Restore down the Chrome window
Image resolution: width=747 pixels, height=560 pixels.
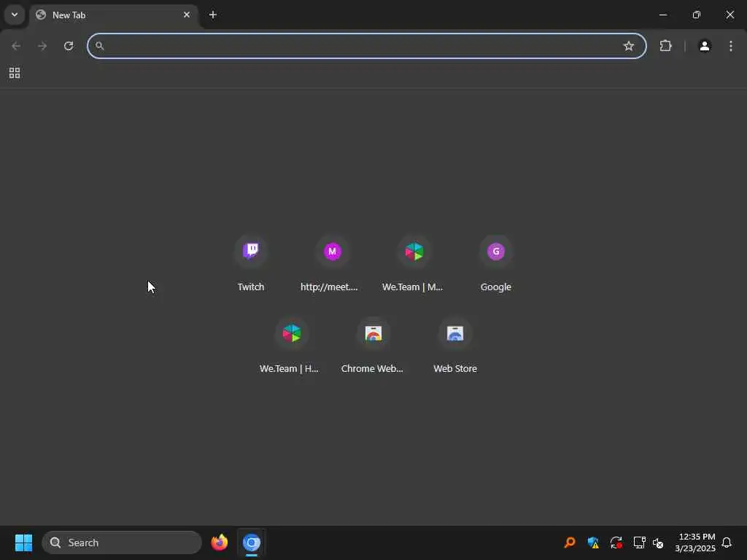point(697,15)
